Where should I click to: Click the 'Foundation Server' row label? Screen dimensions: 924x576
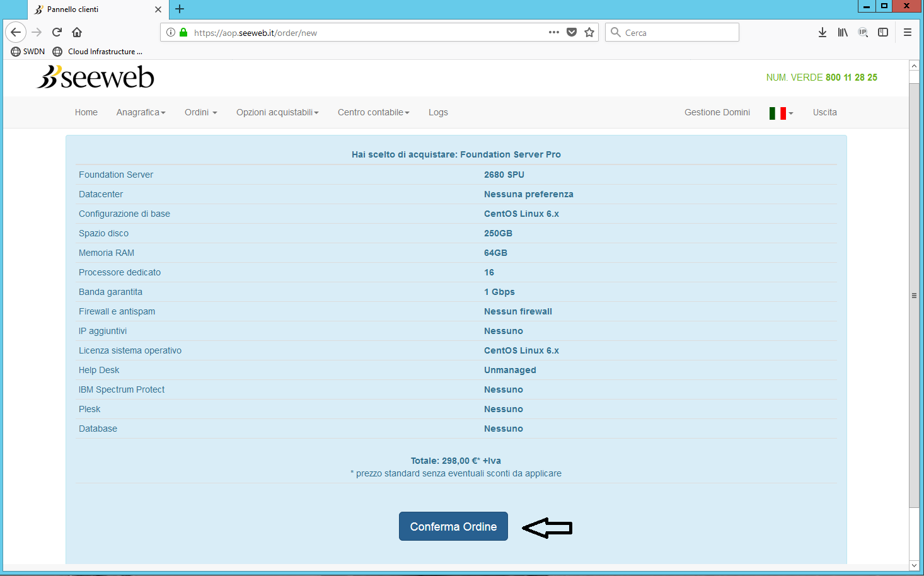point(116,175)
